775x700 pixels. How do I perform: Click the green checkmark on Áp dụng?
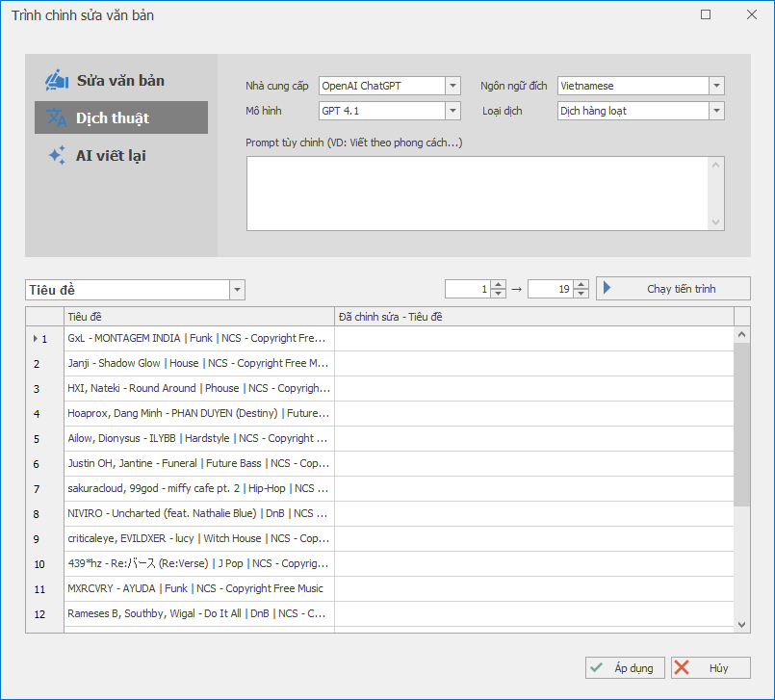coord(597,667)
